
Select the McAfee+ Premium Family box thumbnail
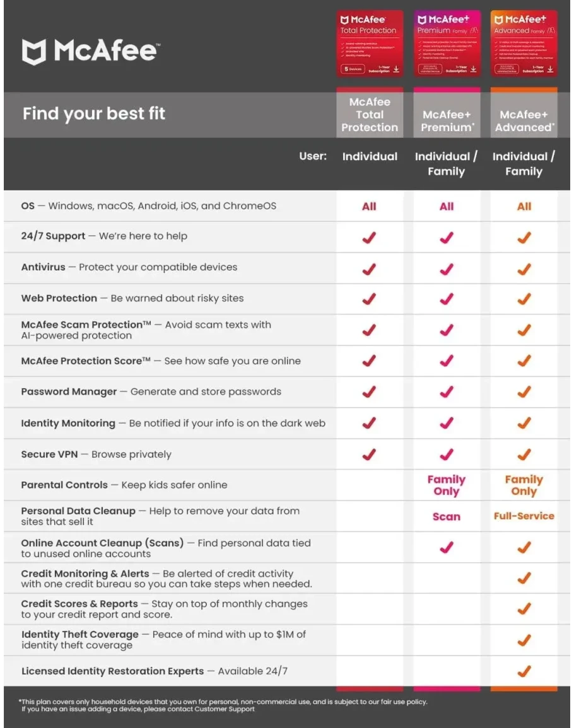[x=447, y=44]
